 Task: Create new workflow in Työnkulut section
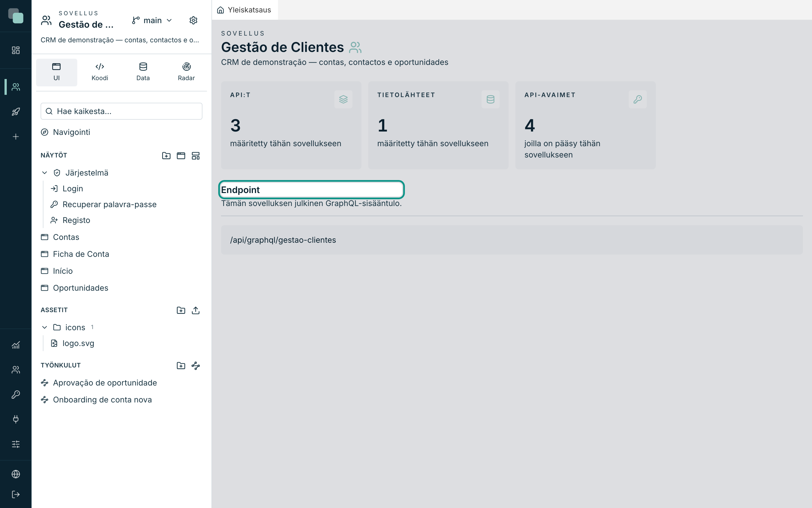pos(196,365)
